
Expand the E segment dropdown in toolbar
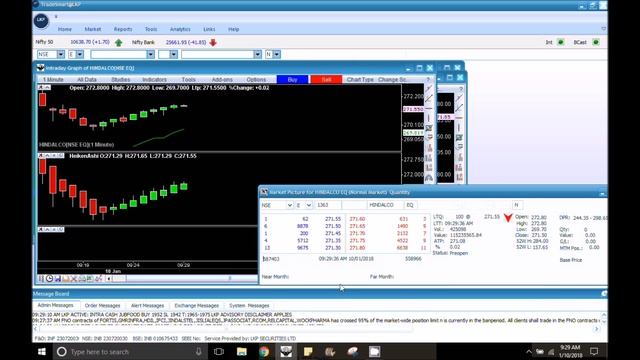pyautogui.click(x=80, y=54)
